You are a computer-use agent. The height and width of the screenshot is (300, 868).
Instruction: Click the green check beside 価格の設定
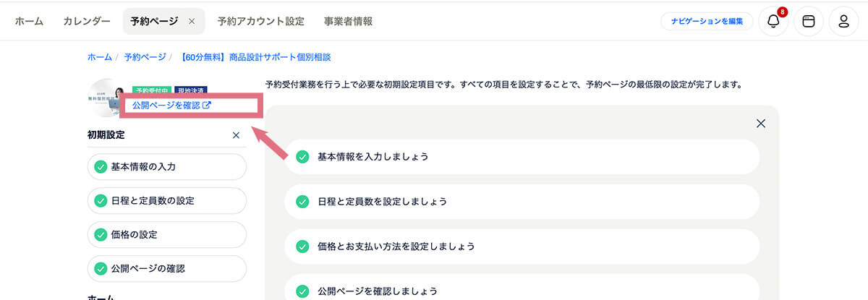click(101, 235)
